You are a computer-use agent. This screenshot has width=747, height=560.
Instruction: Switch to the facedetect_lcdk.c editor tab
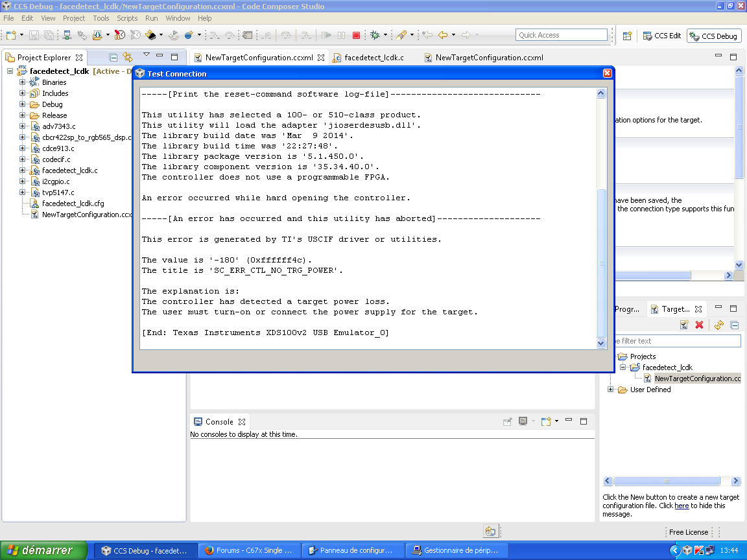click(374, 58)
